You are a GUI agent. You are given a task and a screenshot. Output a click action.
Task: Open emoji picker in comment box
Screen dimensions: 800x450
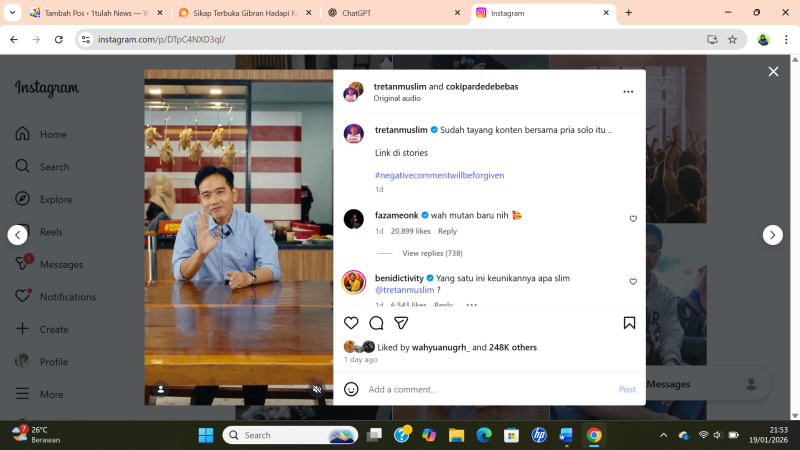[351, 389]
